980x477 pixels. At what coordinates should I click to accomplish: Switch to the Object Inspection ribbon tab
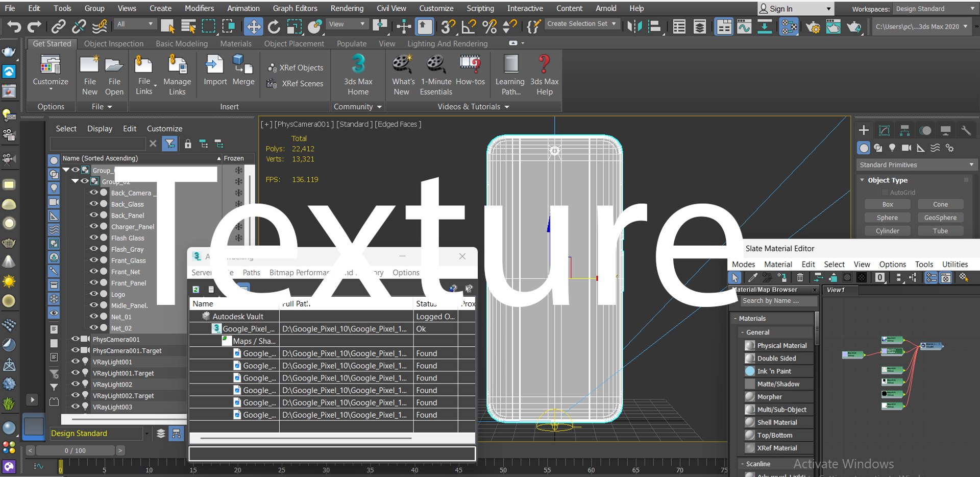pos(114,44)
